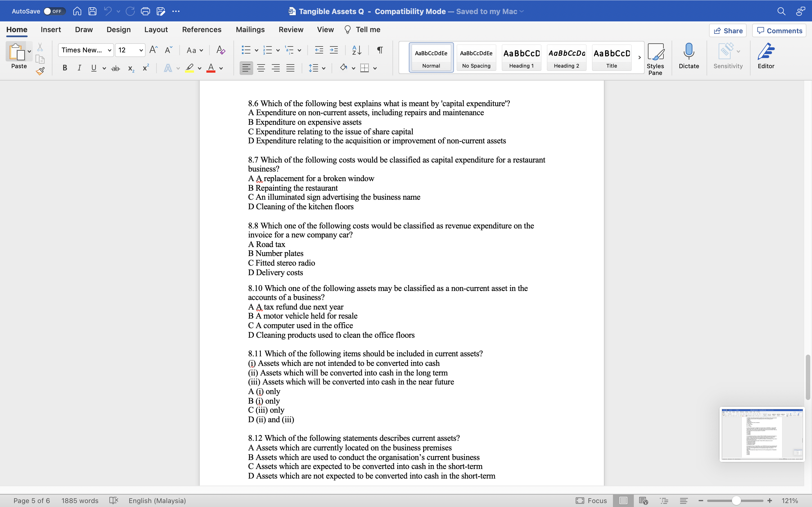
Task: Open the Comments panel
Action: click(x=779, y=30)
